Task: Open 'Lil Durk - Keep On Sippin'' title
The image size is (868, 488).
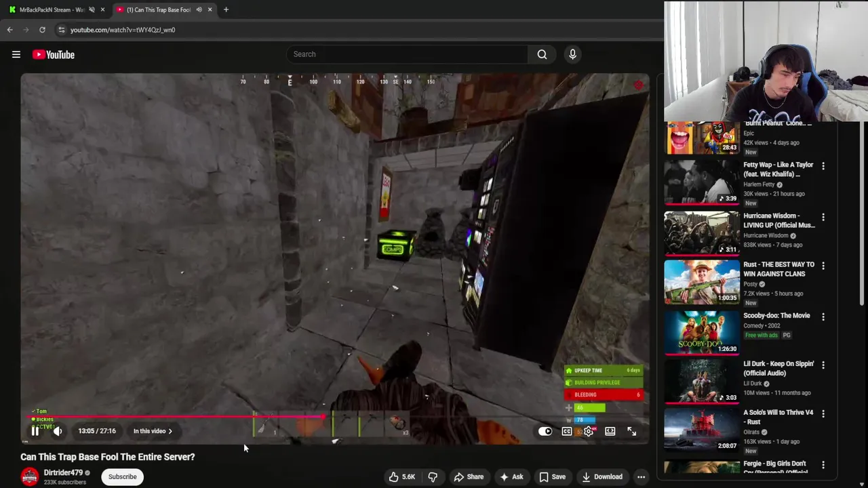Action: tap(778, 368)
